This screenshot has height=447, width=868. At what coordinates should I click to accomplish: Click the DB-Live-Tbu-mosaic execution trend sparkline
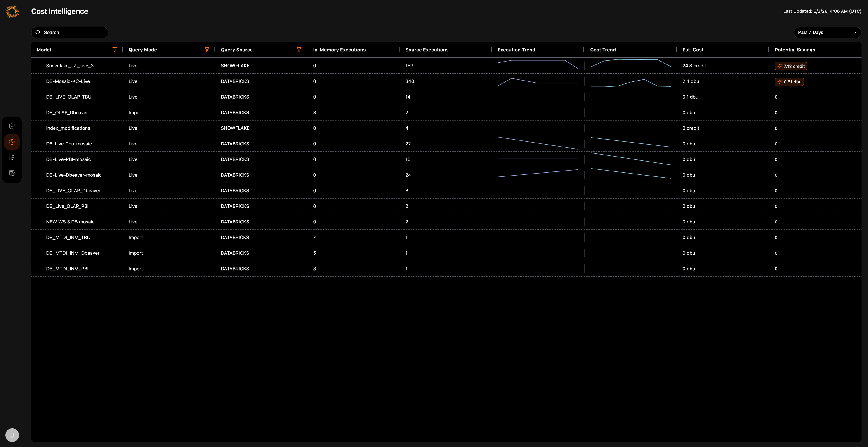click(538, 143)
